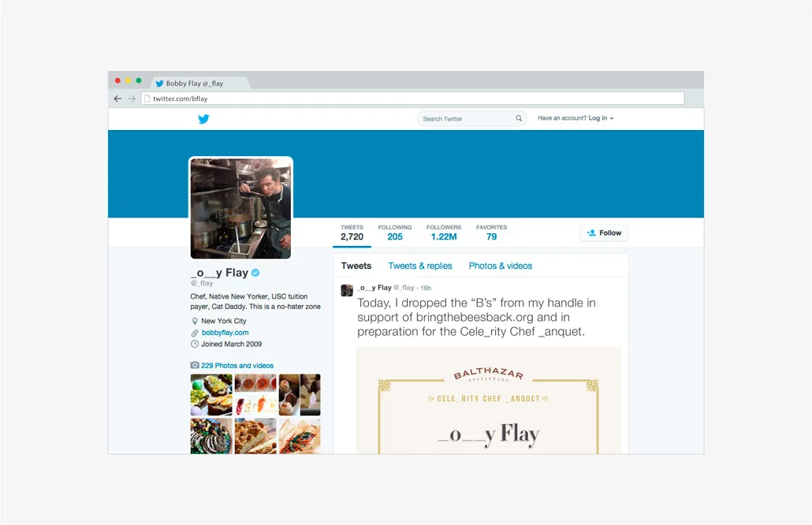This screenshot has height=525, width=812.
Task: Switch to Tweets & replies tab
Action: tap(420, 266)
